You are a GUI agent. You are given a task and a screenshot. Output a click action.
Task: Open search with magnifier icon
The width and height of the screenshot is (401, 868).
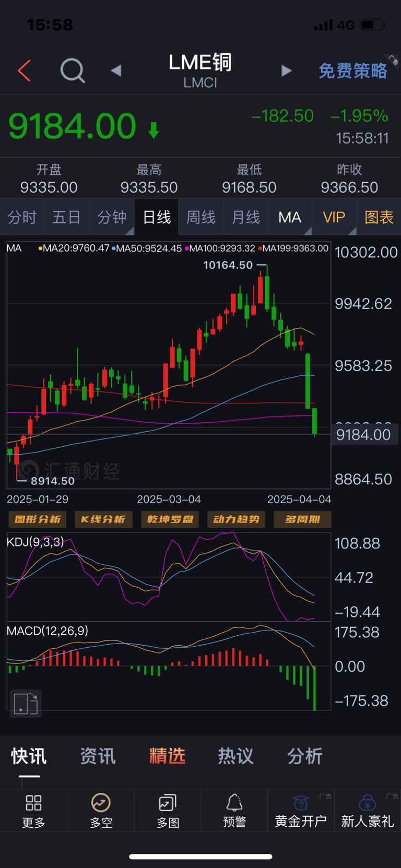coord(73,70)
